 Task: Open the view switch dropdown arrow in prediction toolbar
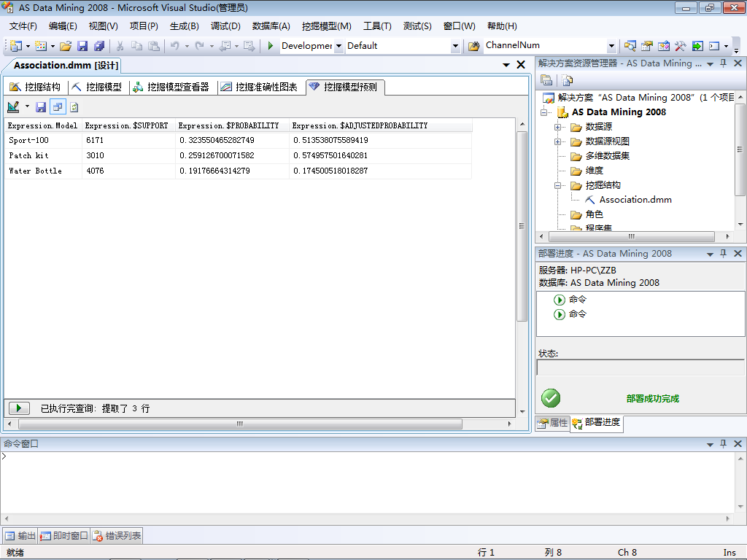tap(27, 106)
